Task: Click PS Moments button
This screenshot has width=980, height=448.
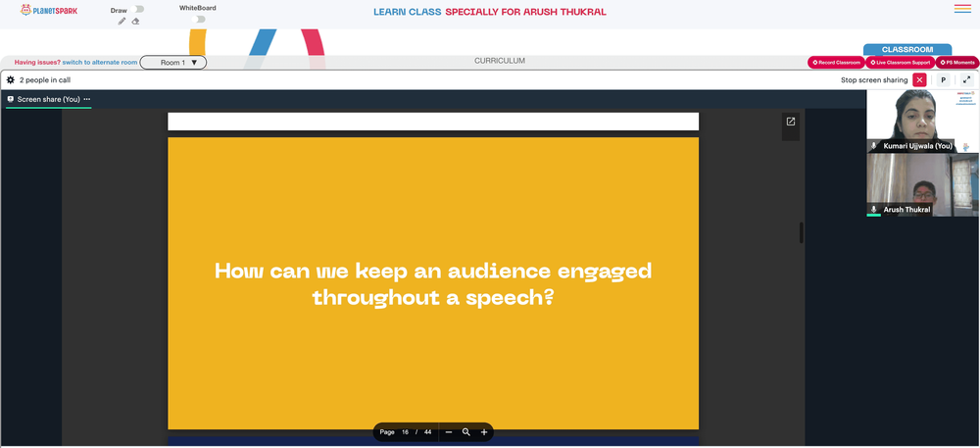Action: (x=956, y=63)
